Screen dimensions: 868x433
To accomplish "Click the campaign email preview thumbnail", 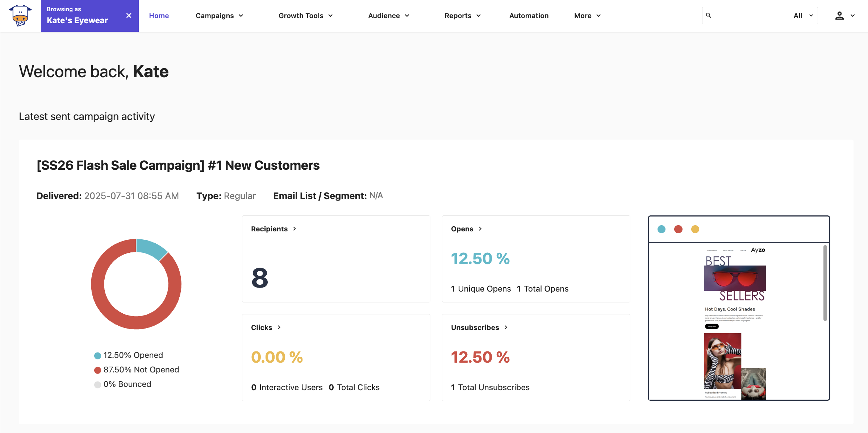I will pyautogui.click(x=735, y=321).
